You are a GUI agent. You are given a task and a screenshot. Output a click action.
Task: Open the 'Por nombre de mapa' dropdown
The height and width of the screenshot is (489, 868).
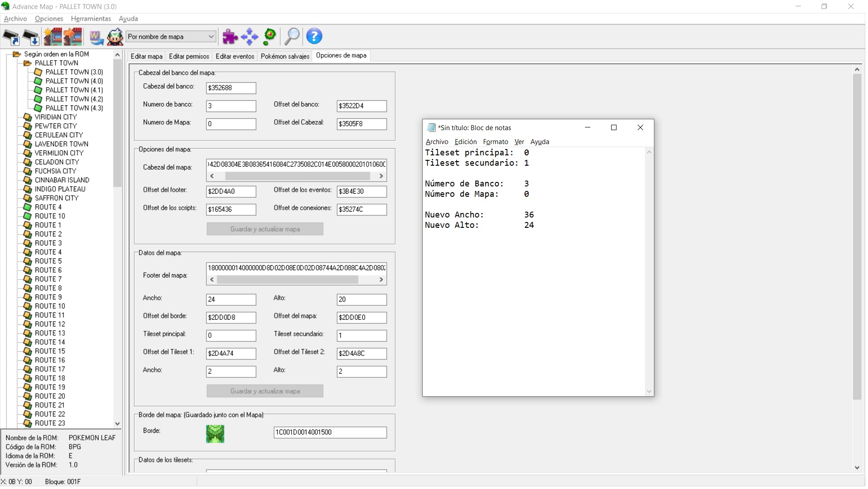[211, 37]
